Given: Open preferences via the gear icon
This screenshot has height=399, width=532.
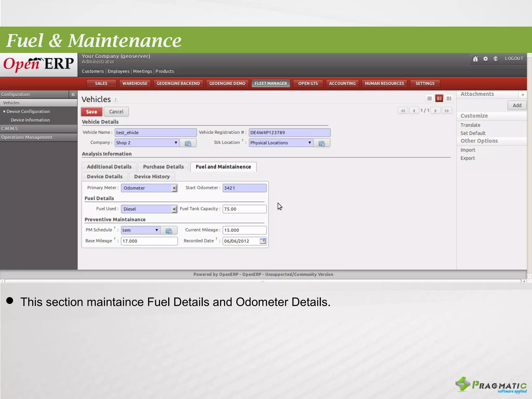Looking at the screenshot, I should (x=485, y=59).
